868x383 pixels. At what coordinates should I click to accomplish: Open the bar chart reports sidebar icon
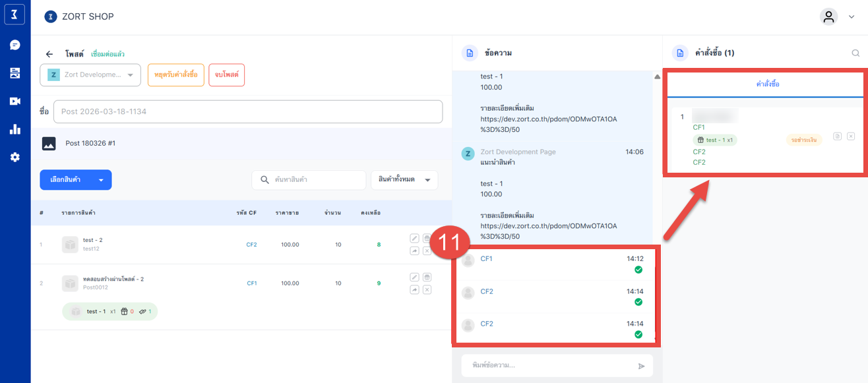point(15,129)
